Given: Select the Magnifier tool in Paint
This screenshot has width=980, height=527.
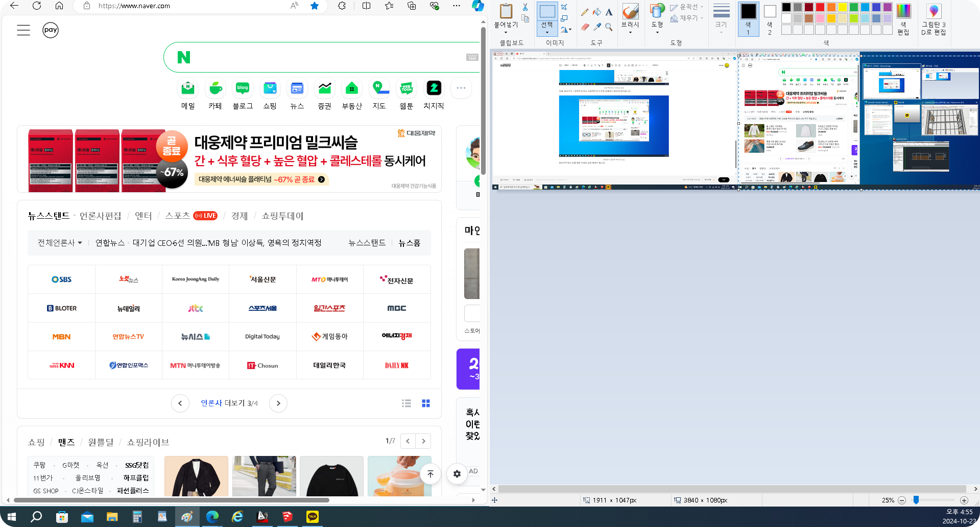Looking at the screenshot, I should pos(609,27).
